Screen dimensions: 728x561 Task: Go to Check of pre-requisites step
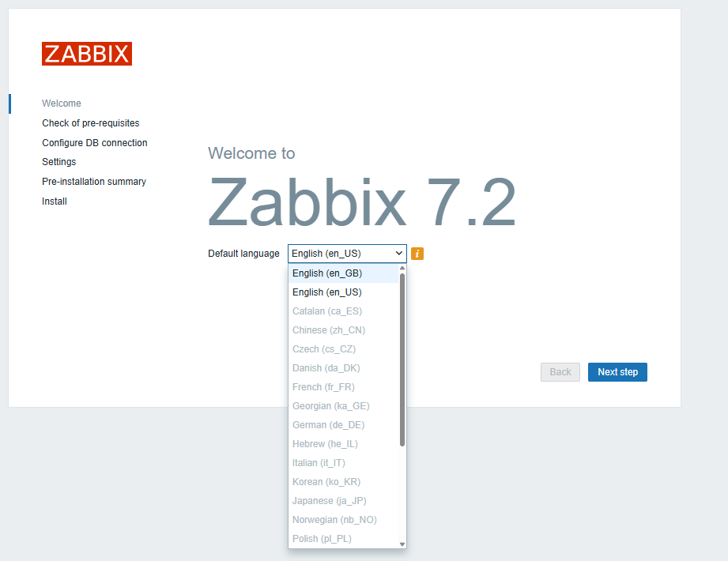(91, 123)
